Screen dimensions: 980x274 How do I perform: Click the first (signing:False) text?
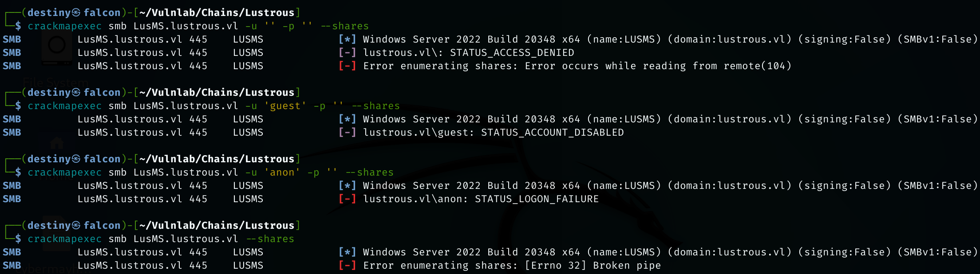click(844, 39)
